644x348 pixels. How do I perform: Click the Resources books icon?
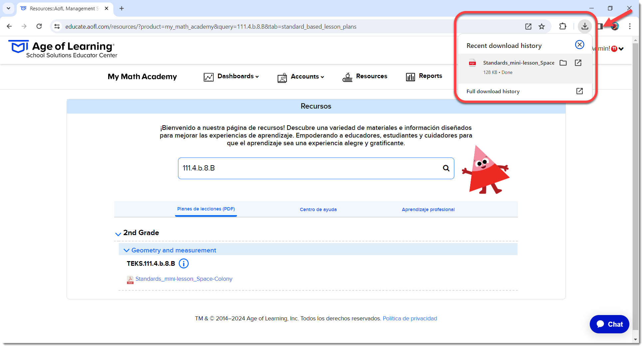(x=347, y=77)
